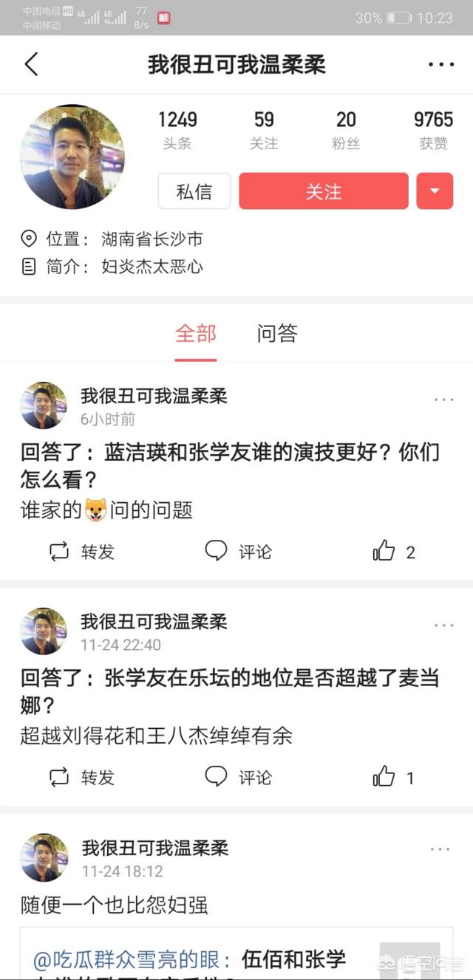
Task: Open options menu on the 11-24 22:40 post
Action: (x=443, y=625)
